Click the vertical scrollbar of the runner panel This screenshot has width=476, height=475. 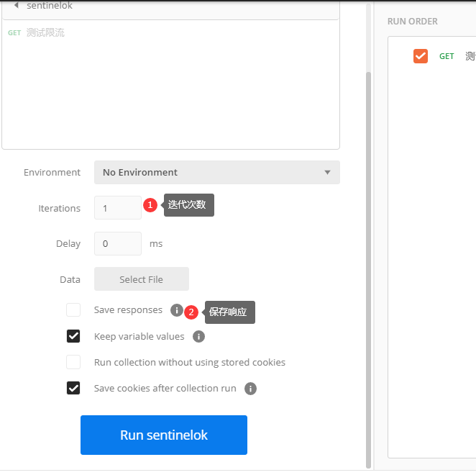[x=368, y=271]
